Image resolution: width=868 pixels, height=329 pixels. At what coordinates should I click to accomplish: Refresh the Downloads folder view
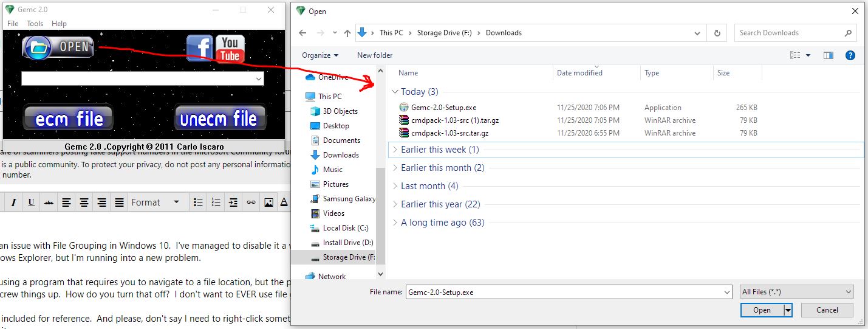pos(717,33)
